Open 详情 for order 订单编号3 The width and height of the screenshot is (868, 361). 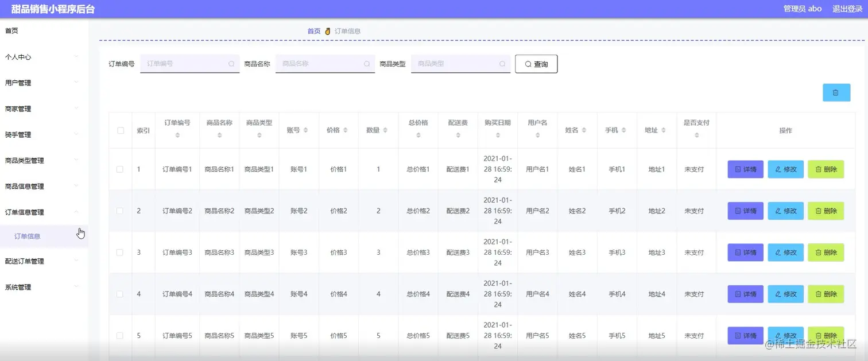(x=745, y=253)
